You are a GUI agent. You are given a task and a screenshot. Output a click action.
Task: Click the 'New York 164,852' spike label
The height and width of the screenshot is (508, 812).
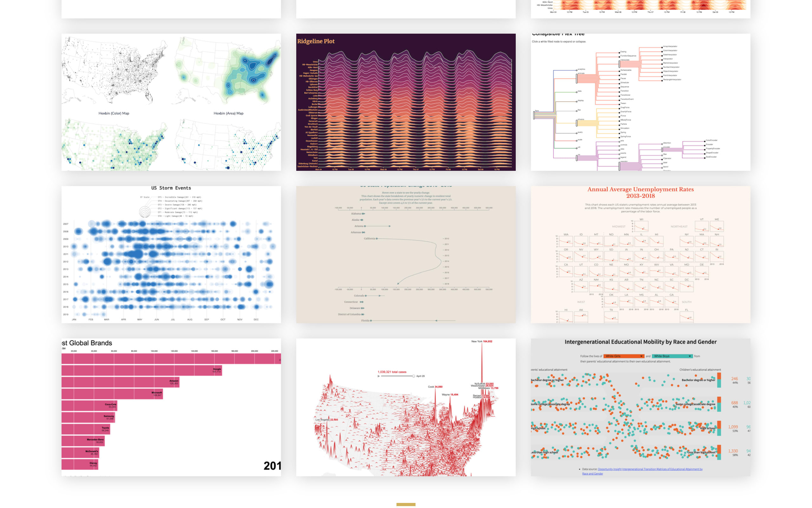click(x=481, y=341)
